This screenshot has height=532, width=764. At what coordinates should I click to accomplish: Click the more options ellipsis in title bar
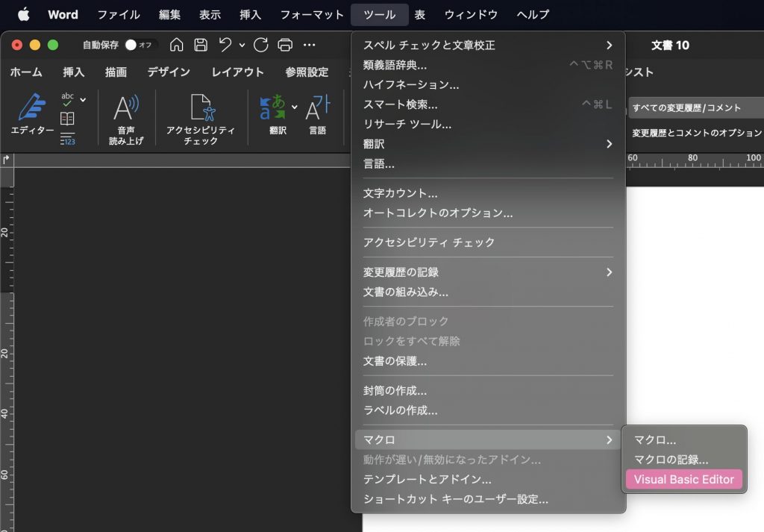tap(309, 45)
